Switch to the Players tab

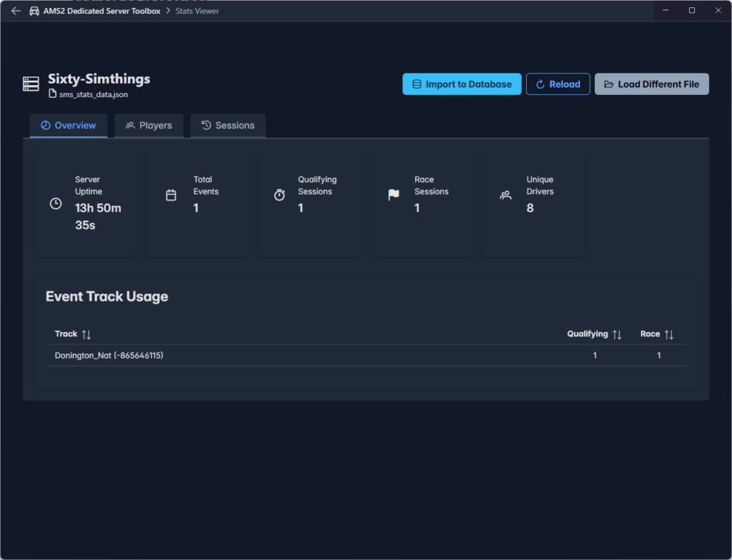point(149,126)
